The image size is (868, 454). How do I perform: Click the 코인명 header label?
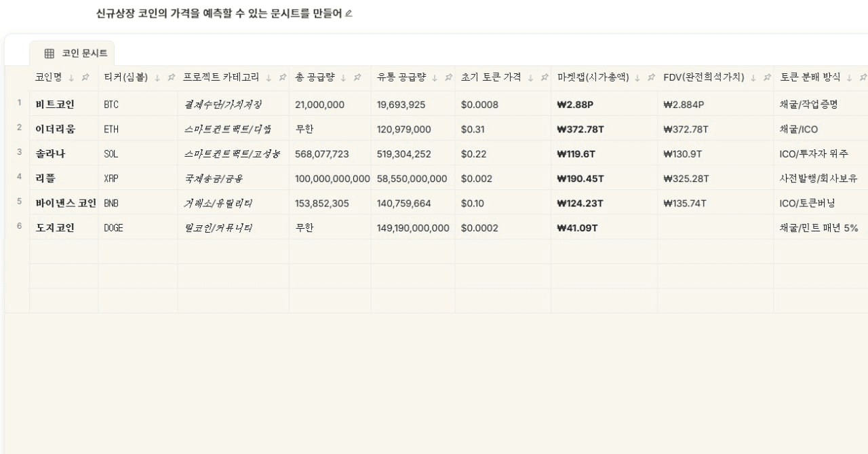[49, 77]
